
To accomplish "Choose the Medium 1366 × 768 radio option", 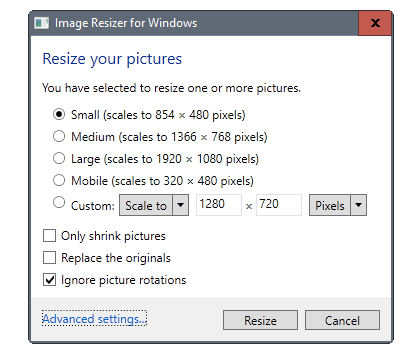I will click(x=59, y=136).
